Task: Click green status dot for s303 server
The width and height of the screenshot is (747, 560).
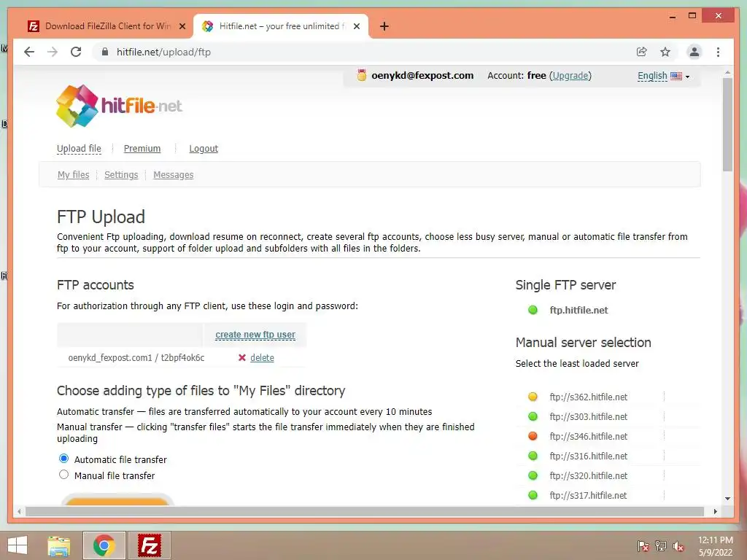Action: [x=533, y=416]
